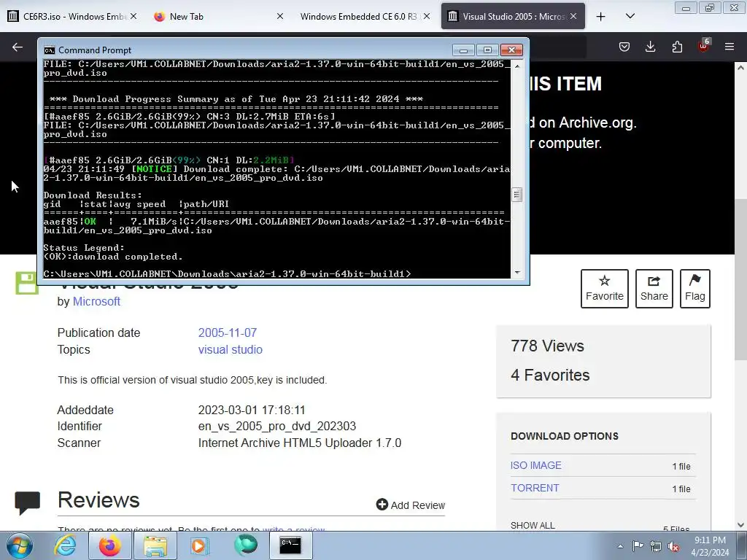Screen dimensions: 747x560
Task: Share this archive item
Action: [654, 289]
